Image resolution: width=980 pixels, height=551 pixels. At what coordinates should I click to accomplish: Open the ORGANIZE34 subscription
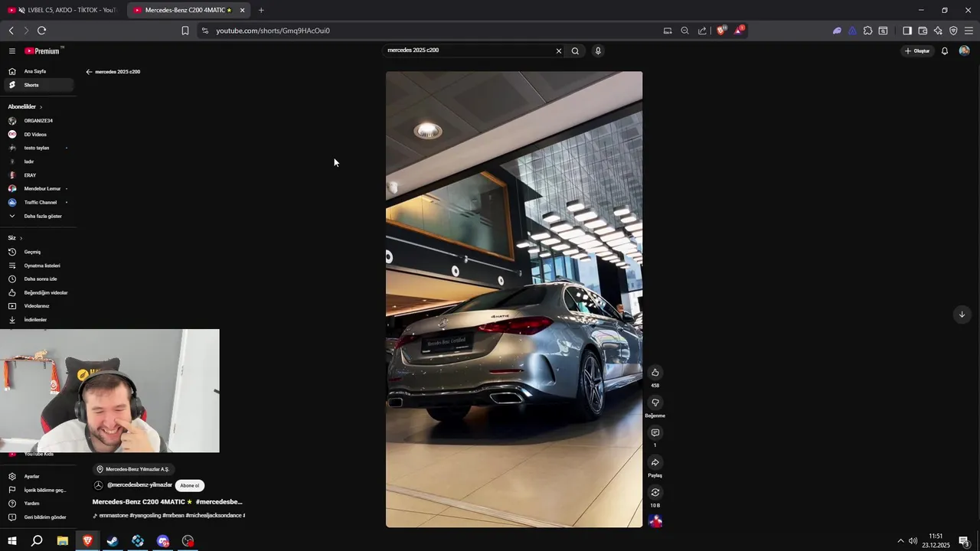38,121
